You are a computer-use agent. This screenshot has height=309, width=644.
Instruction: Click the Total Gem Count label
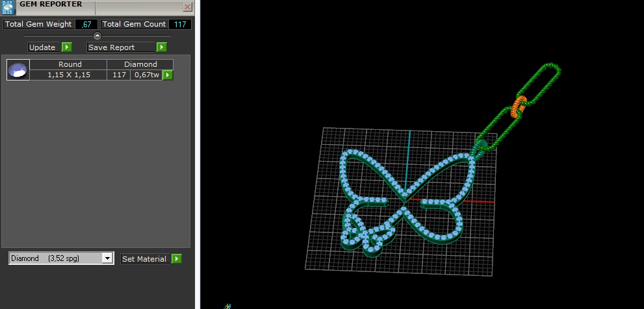click(x=134, y=24)
